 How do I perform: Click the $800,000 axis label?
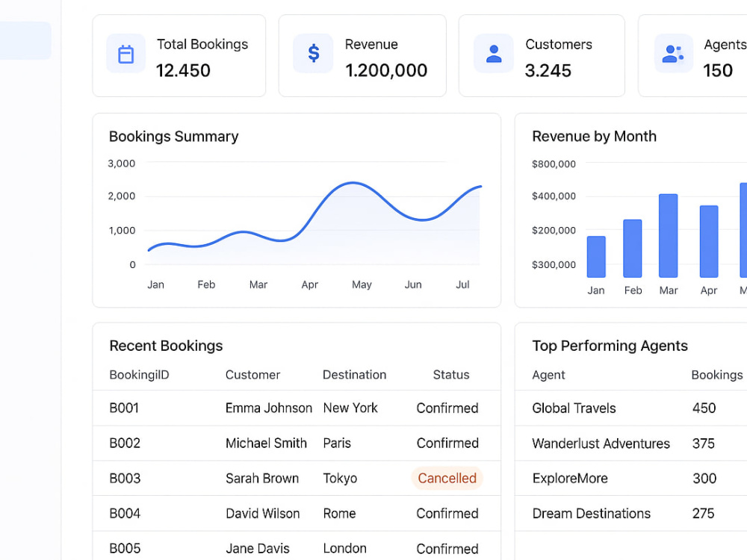pos(554,164)
